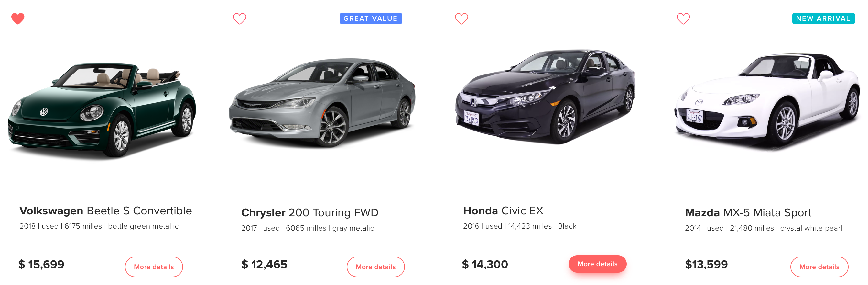Open the Volkswagen Beetle S Convertible title
This screenshot has height=285, width=868.
(x=105, y=211)
